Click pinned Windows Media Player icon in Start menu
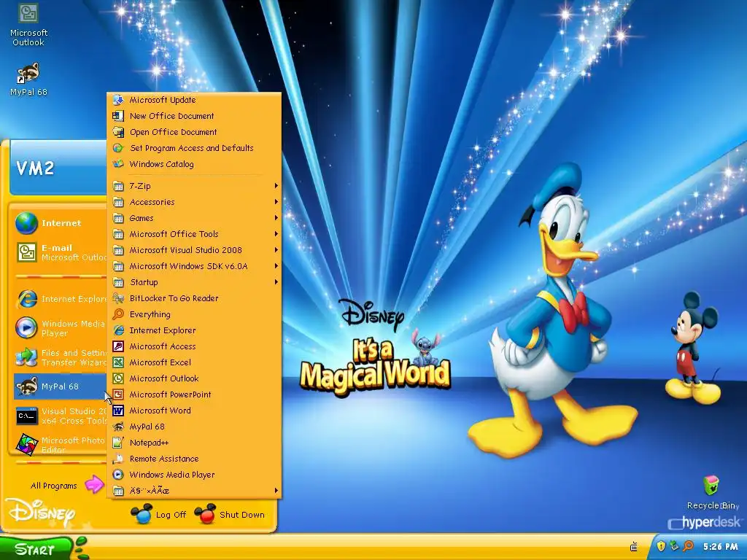Screen dimensions: 747x560 pos(26,328)
